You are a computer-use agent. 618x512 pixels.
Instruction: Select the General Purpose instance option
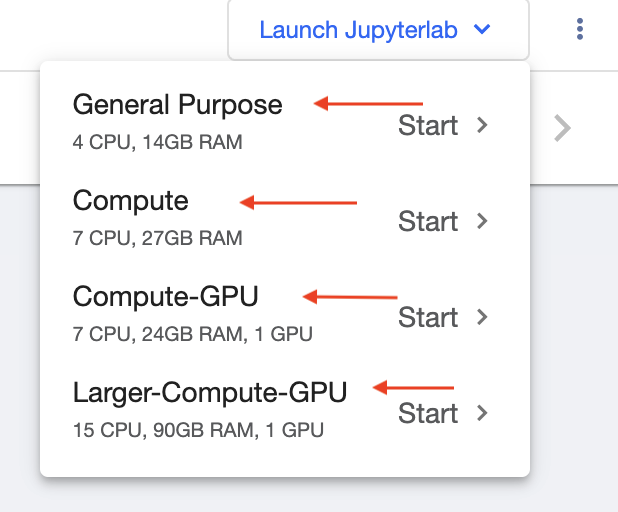point(178,105)
